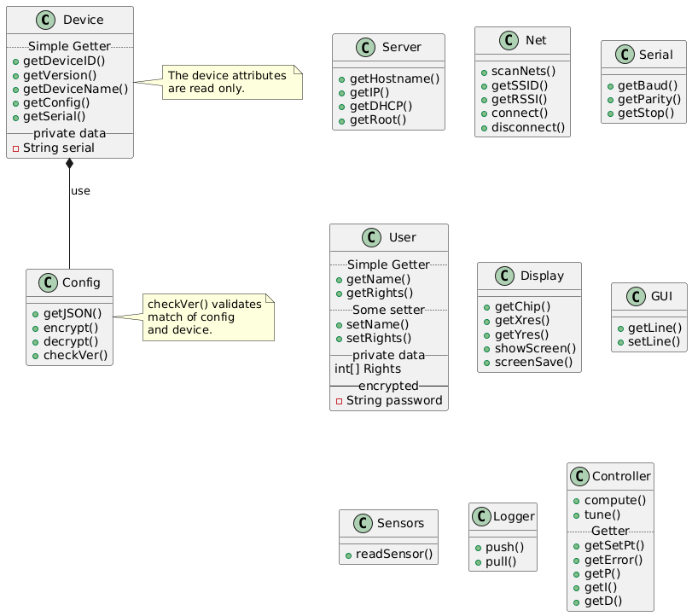The image size is (692, 616).
Task: Click the green dot before getHostname()
Action: click(x=341, y=80)
